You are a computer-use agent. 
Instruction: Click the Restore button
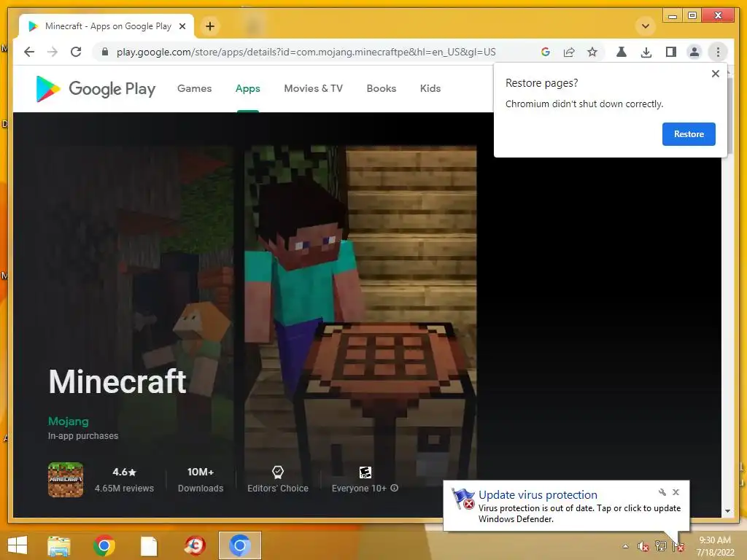coord(689,134)
